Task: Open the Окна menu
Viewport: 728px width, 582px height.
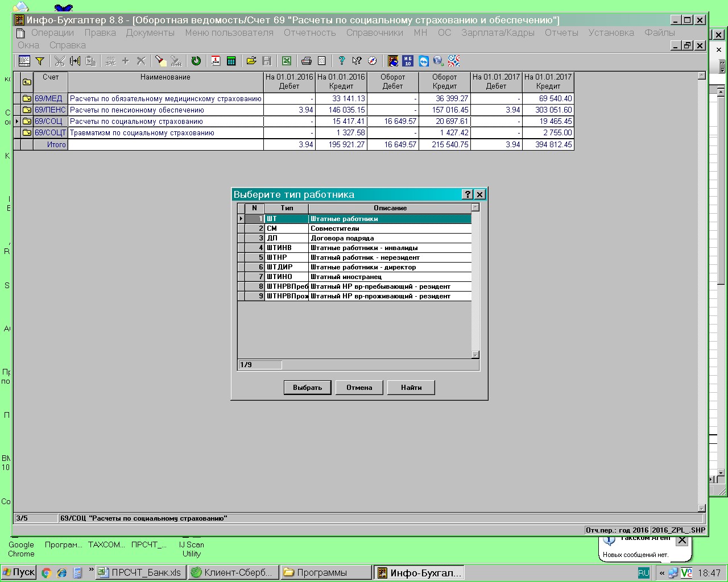Action: 28,45
